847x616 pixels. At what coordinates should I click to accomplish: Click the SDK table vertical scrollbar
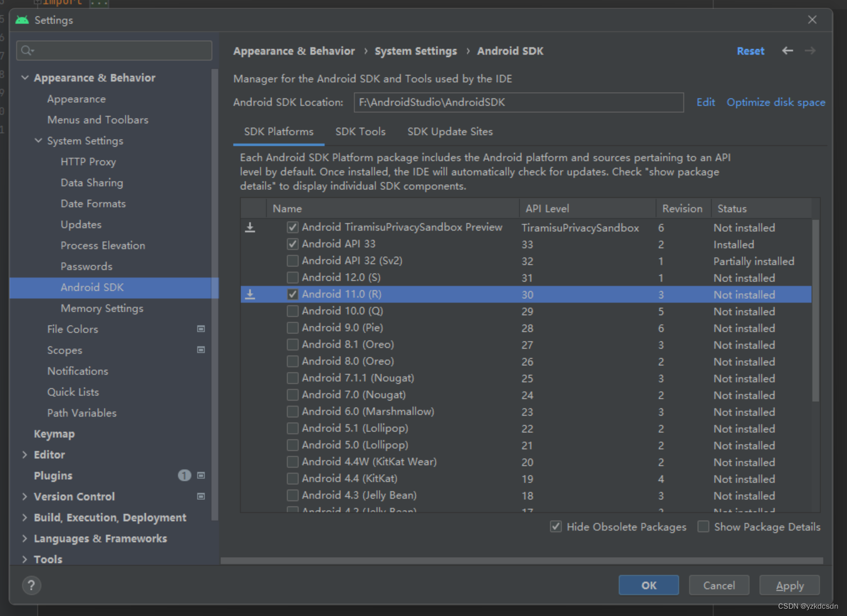click(816, 310)
